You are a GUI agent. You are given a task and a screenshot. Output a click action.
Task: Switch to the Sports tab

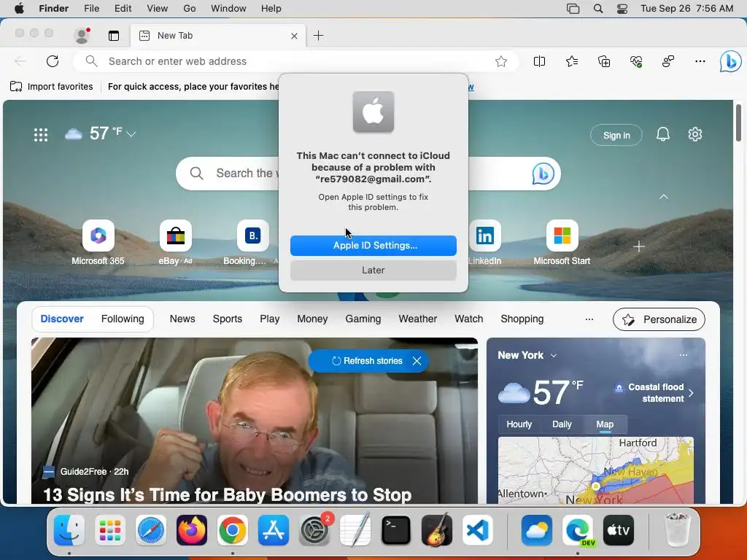coord(228,319)
